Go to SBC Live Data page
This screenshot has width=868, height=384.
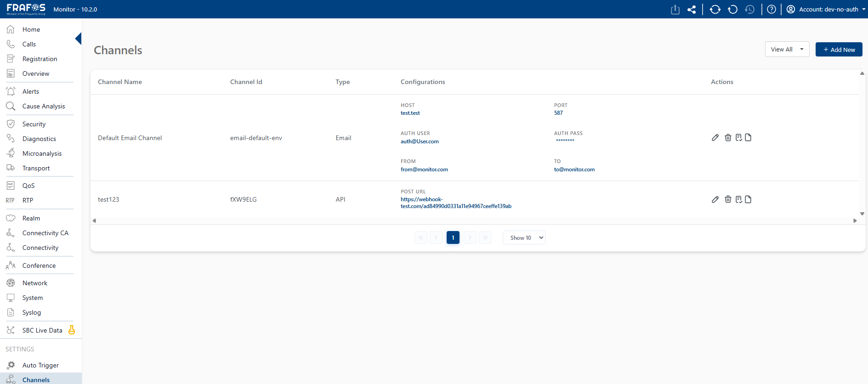pos(42,330)
